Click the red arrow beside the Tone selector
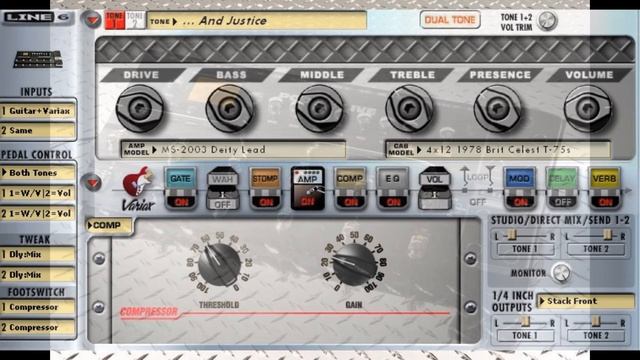 pos(91,20)
